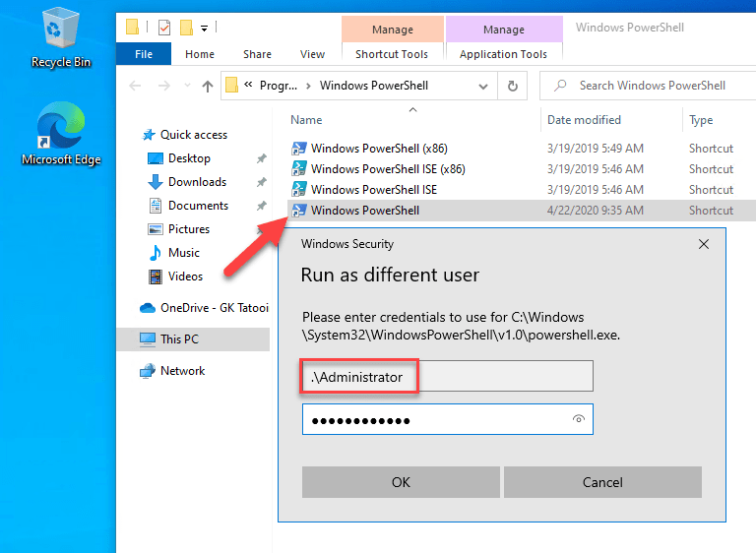Go up one folder level
Image resolution: width=756 pixels, height=553 pixels.
coord(208,86)
